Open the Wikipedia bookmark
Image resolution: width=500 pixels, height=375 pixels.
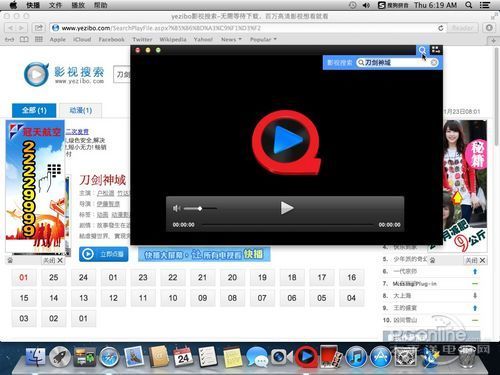click(x=173, y=39)
